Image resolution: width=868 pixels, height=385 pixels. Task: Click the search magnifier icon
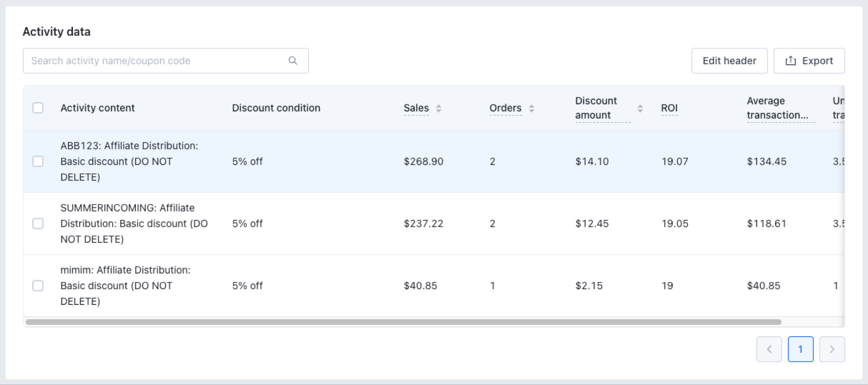(x=293, y=61)
